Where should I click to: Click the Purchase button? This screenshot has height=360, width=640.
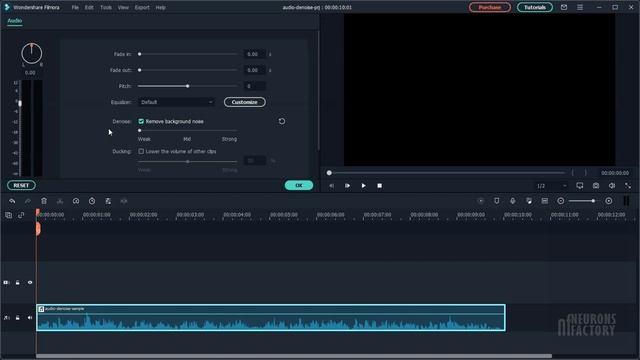pos(489,7)
